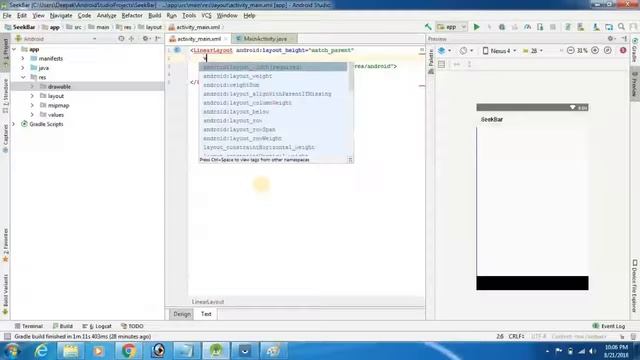
Task: Collapse the app module tree node
Action: (x=14, y=49)
